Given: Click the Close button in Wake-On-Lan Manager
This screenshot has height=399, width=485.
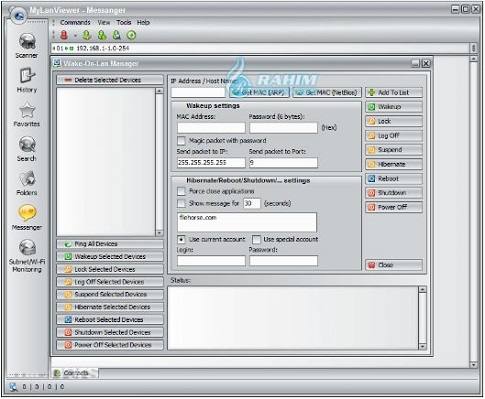Looking at the screenshot, I should [x=394, y=265].
